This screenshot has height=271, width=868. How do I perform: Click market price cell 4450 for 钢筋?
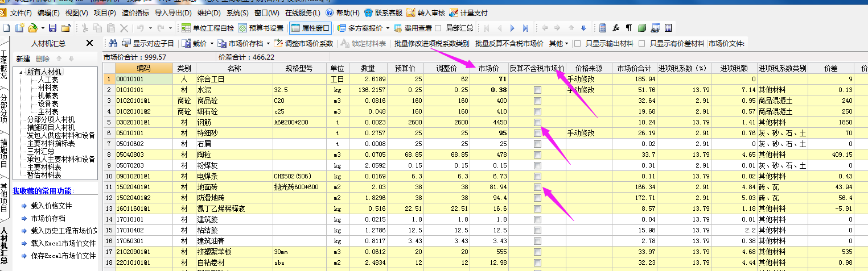point(488,122)
